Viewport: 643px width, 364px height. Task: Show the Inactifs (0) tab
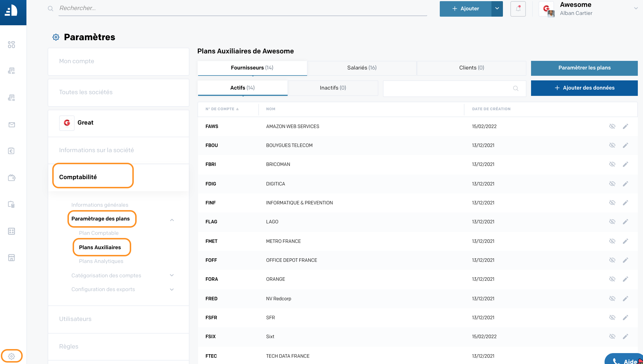click(x=333, y=88)
